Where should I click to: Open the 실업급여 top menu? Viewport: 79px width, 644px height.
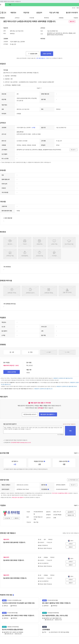pyautogui.click(x=39, y=13)
